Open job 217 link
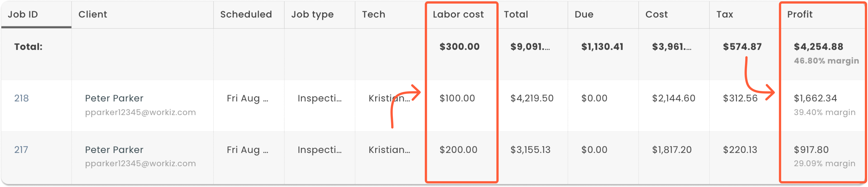This screenshot has width=868, height=187. 21,150
